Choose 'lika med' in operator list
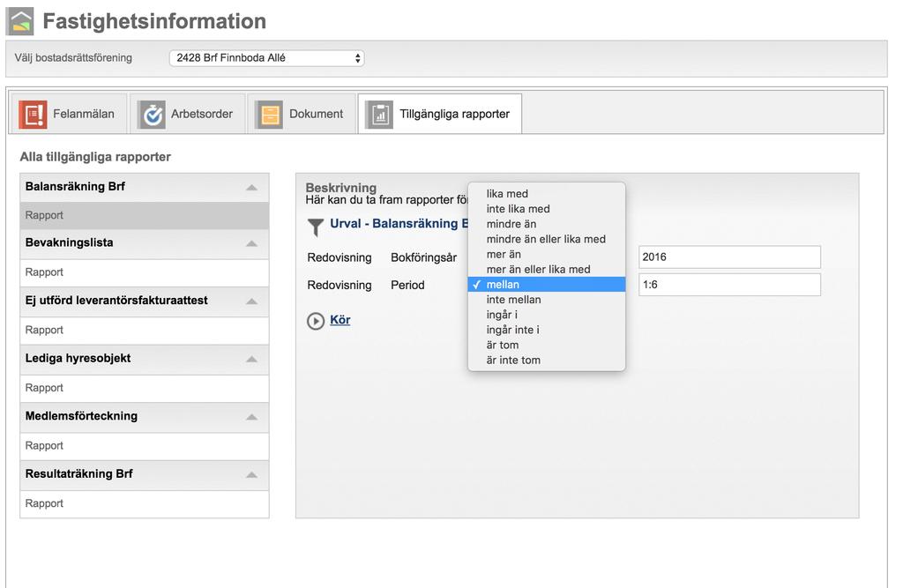903x588 pixels. 547,194
